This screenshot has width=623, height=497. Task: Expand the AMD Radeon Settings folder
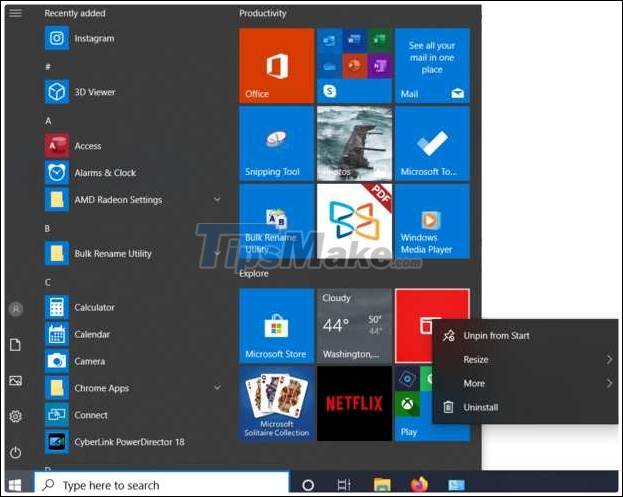(217, 199)
